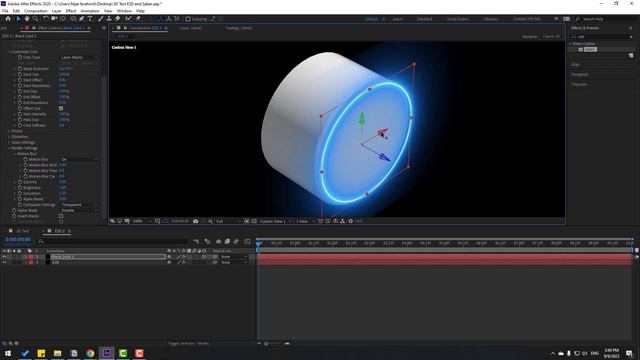
Task: Open the Core Type Layer Masks dropdown
Action: (79, 58)
